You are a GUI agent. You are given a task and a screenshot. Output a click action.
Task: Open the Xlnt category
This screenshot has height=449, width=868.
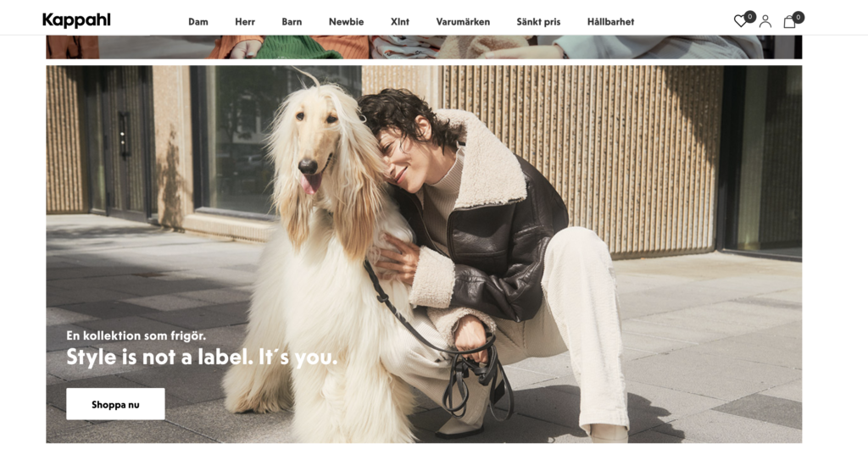[x=400, y=22]
